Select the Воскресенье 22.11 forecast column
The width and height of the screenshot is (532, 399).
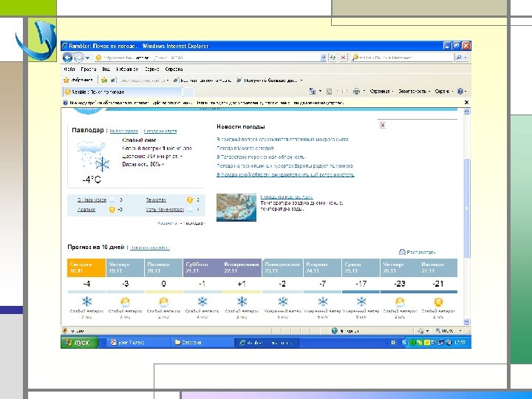tap(242, 267)
